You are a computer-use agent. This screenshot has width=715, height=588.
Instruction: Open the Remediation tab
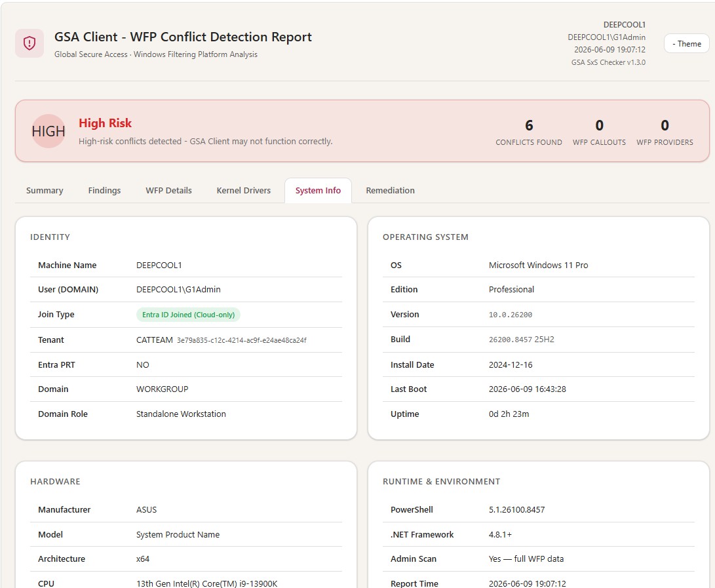tap(391, 190)
